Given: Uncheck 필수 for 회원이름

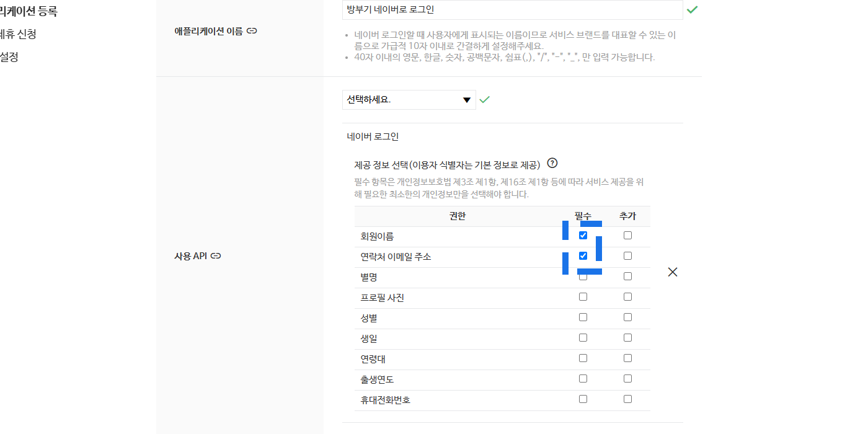Looking at the screenshot, I should pos(583,236).
